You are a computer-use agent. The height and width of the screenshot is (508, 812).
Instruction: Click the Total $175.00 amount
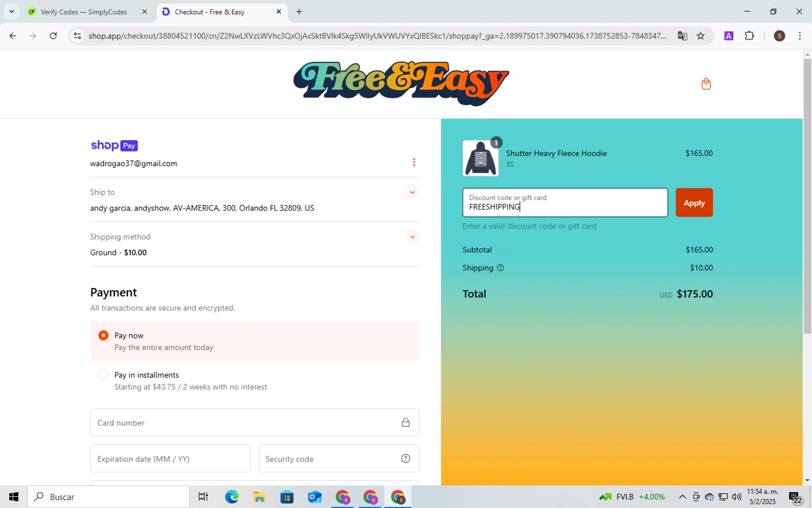[x=695, y=294]
